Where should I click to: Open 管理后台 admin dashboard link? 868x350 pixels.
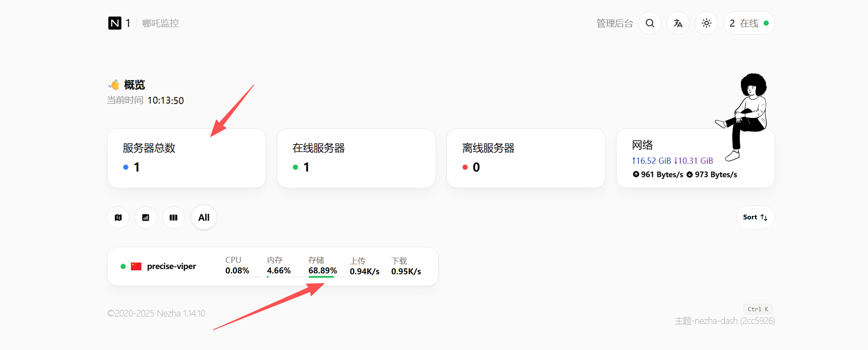coord(614,24)
